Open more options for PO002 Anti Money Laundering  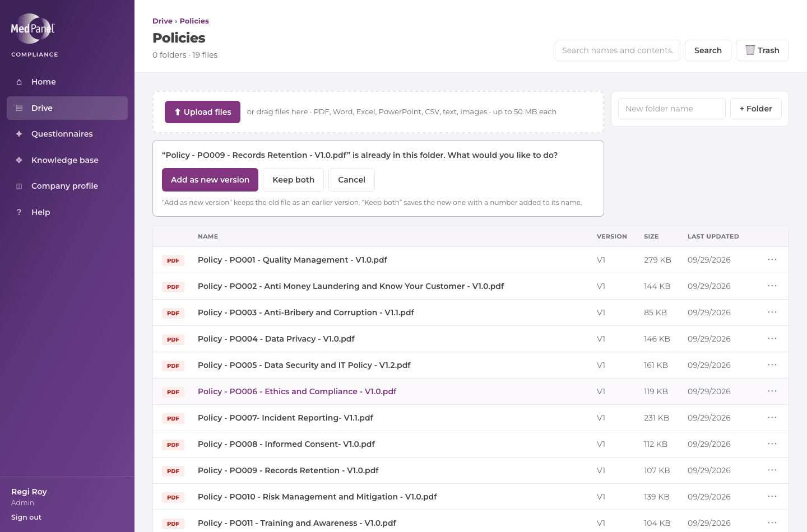[772, 286]
